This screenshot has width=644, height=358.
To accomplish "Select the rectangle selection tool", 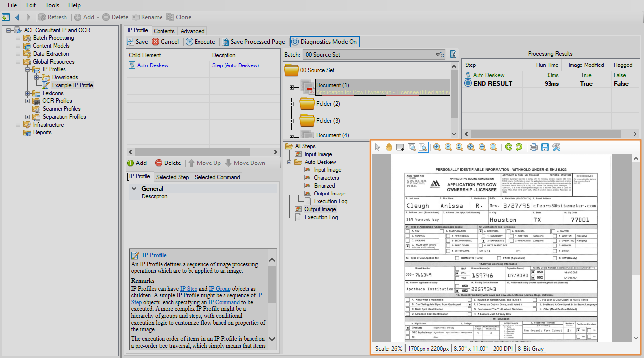I will pyautogui.click(x=400, y=147).
